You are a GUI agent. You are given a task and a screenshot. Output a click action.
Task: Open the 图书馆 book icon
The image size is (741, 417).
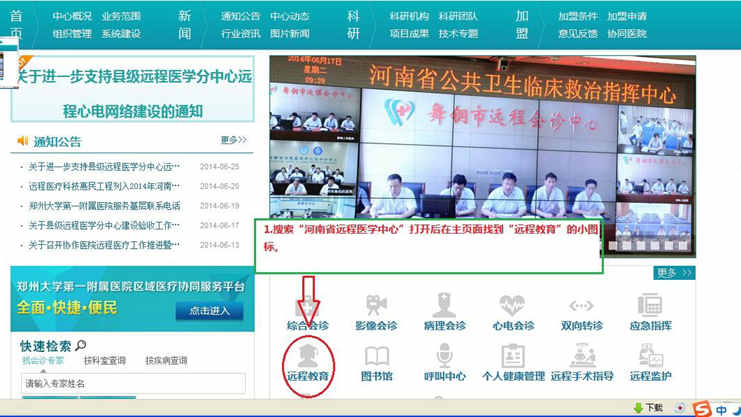pos(377,356)
